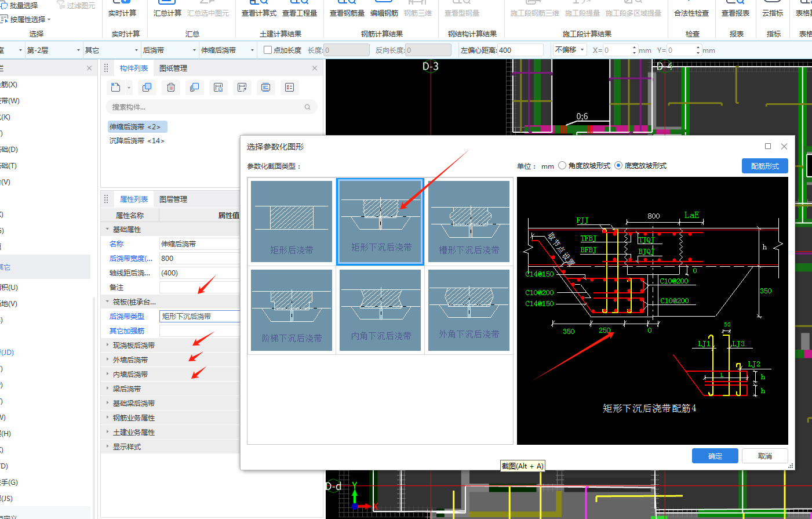Select 内角下沉后浇带 section thumbnail
The height and width of the screenshot is (519, 812).
pos(380,310)
